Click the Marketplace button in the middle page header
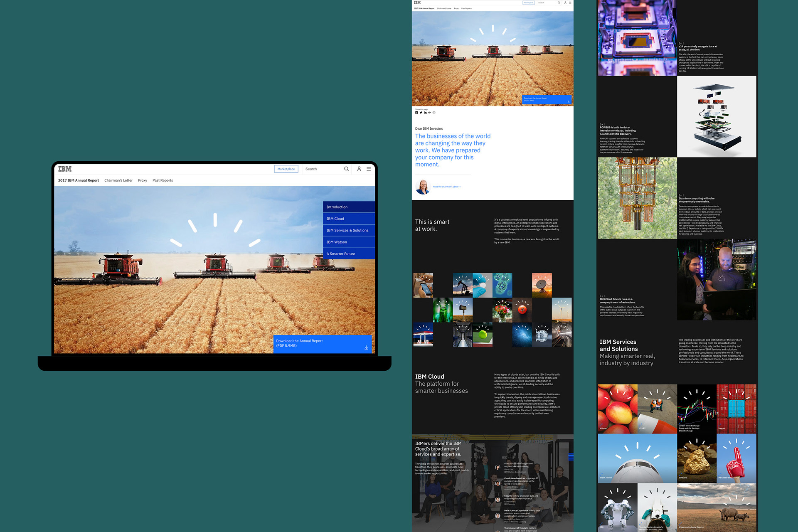 click(x=528, y=2)
